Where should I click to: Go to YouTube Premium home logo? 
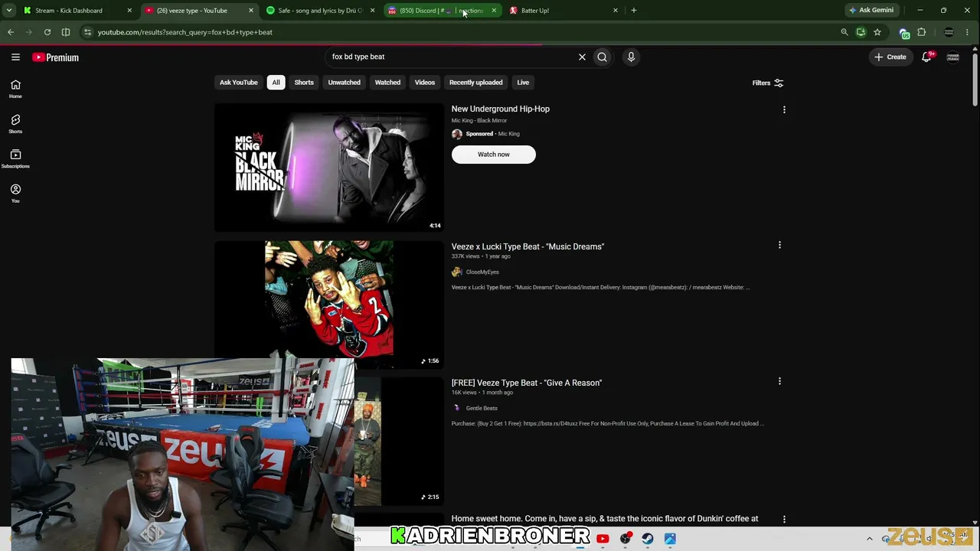[55, 57]
